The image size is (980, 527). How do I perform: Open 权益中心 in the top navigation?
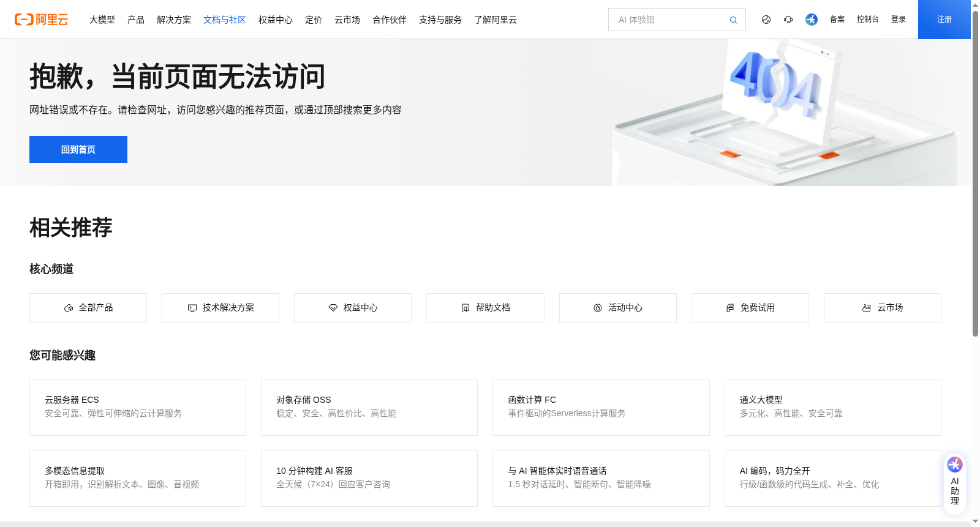(x=276, y=20)
